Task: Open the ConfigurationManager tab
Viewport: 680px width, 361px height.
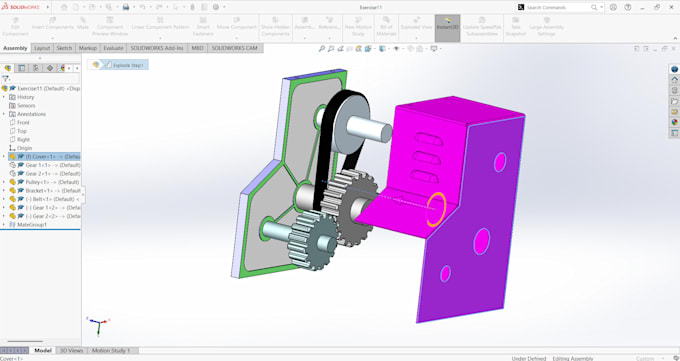Action: (36, 68)
